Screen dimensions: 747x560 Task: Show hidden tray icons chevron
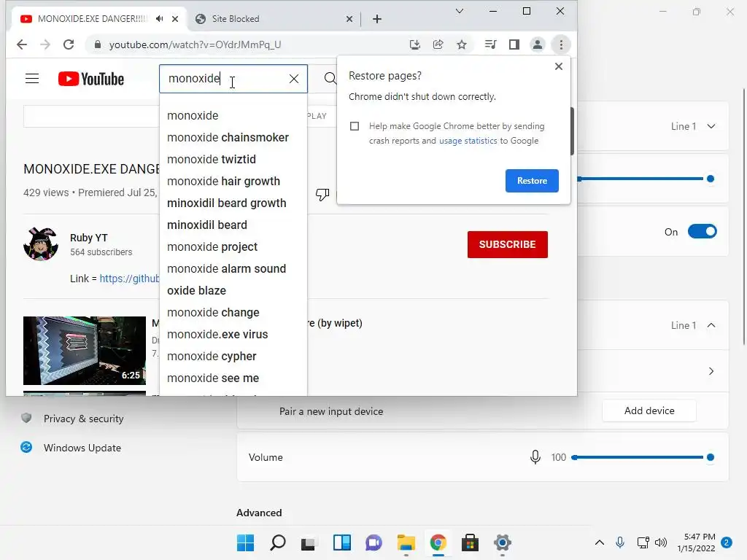[600, 542]
